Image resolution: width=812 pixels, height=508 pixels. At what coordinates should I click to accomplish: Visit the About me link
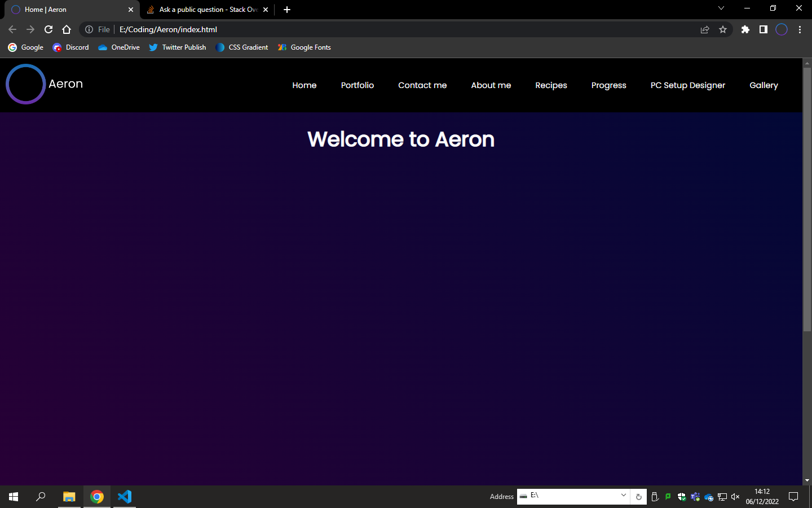[x=491, y=85]
